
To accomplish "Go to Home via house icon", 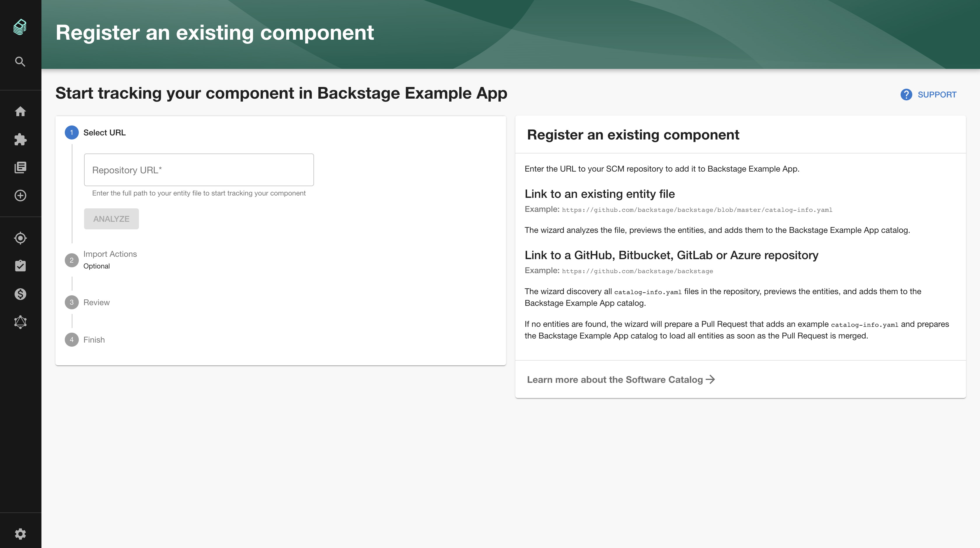I will point(20,111).
